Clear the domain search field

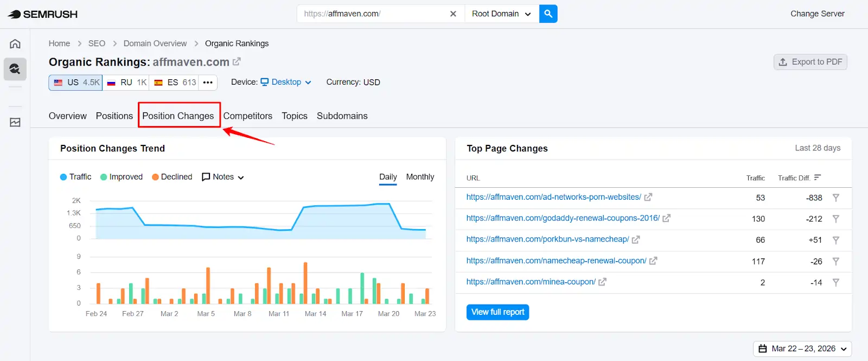tap(453, 14)
